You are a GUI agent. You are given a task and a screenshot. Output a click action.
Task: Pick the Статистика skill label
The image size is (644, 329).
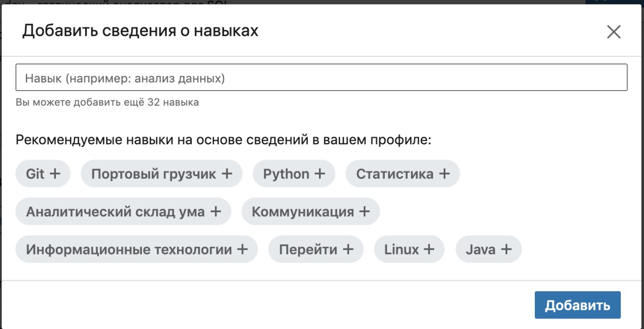(394, 174)
